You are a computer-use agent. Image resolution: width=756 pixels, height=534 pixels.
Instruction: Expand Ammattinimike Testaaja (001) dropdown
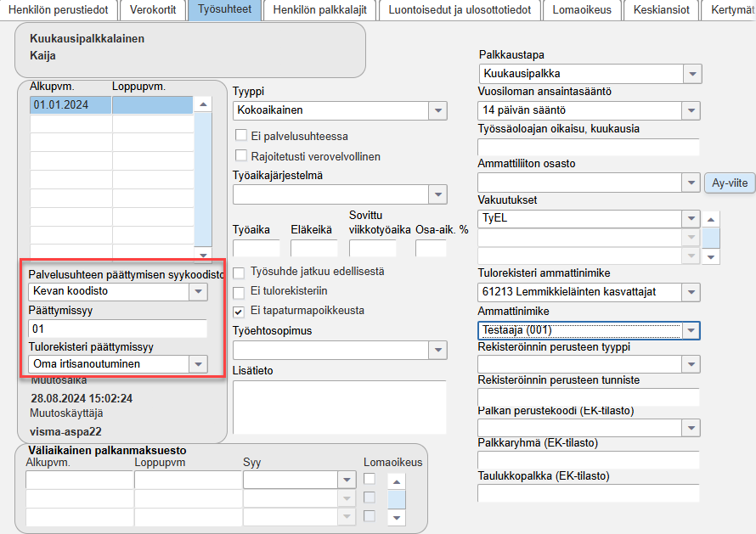click(691, 330)
